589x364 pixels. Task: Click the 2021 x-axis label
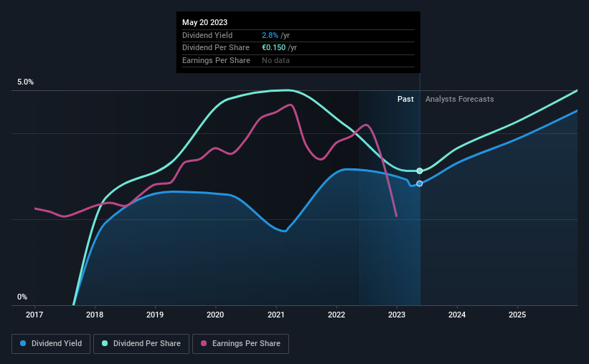[x=275, y=315]
